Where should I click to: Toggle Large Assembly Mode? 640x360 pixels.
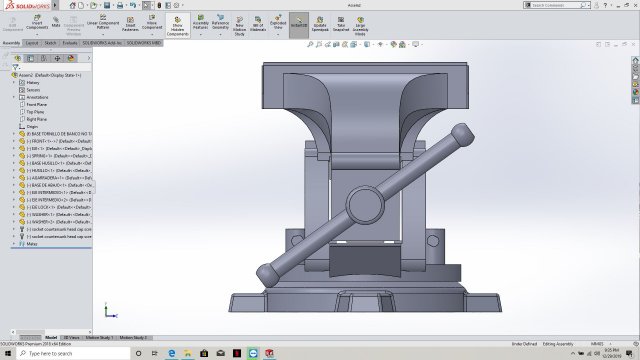click(360, 26)
